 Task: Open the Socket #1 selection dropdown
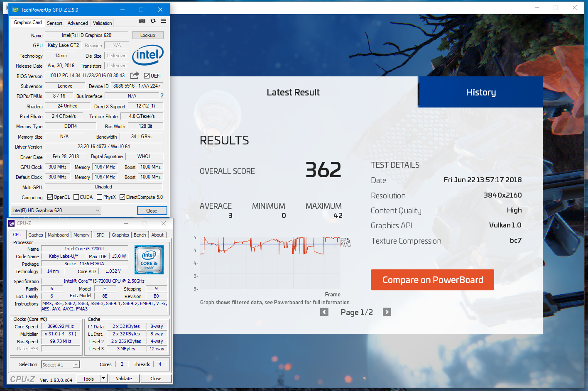pyautogui.click(x=60, y=365)
